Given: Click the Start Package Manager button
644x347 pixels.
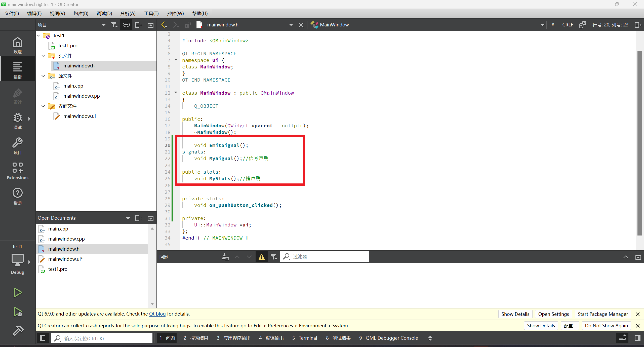Looking at the screenshot, I should click(603, 314).
